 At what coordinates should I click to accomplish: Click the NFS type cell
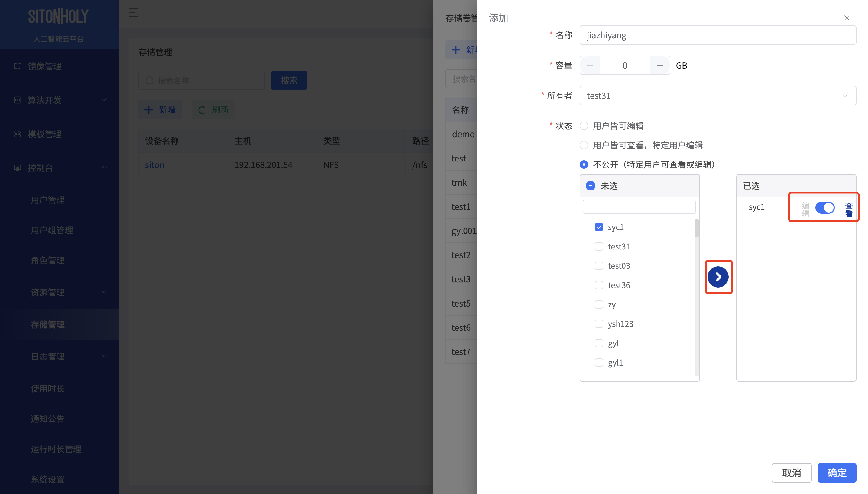pos(331,165)
